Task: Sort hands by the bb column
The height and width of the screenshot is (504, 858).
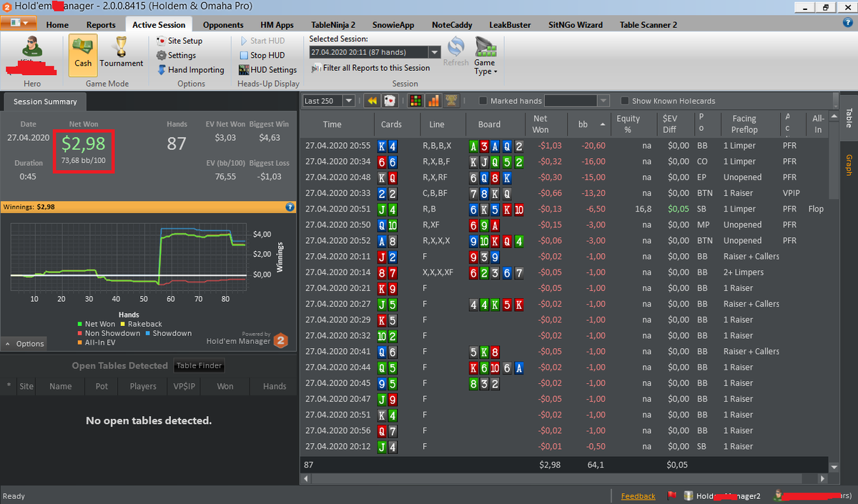Action: [589, 124]
